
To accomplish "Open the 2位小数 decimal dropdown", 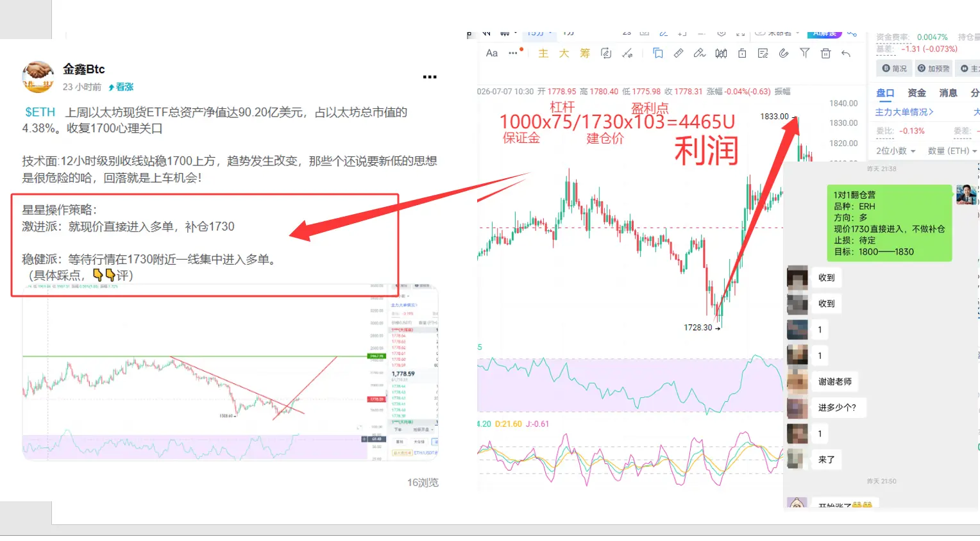I will 895,151.
